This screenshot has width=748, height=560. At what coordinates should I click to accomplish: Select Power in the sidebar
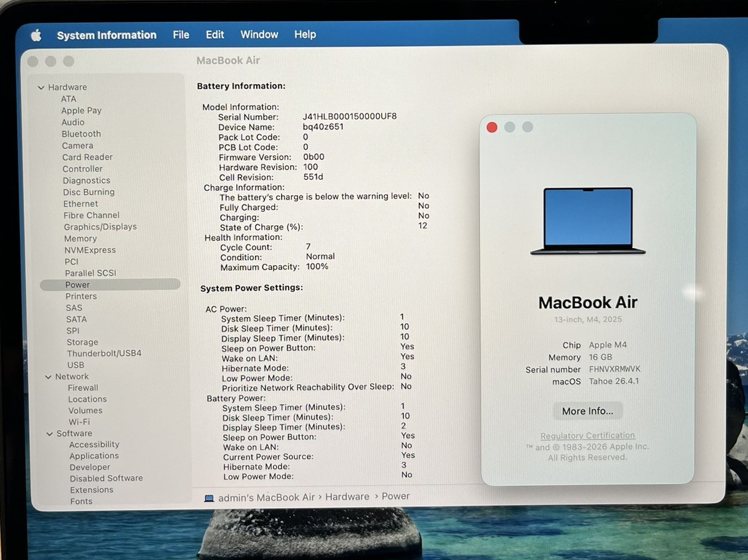click(110, 284)
